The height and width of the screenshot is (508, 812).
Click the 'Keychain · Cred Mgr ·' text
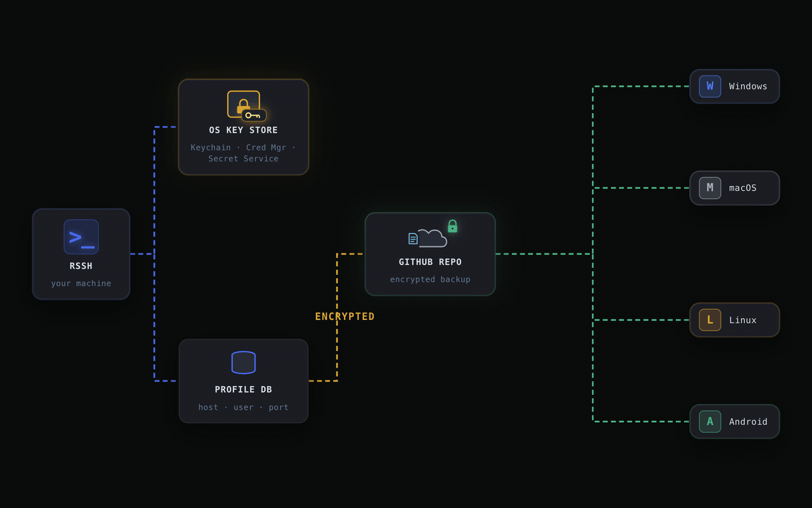[x=244, y=147]
